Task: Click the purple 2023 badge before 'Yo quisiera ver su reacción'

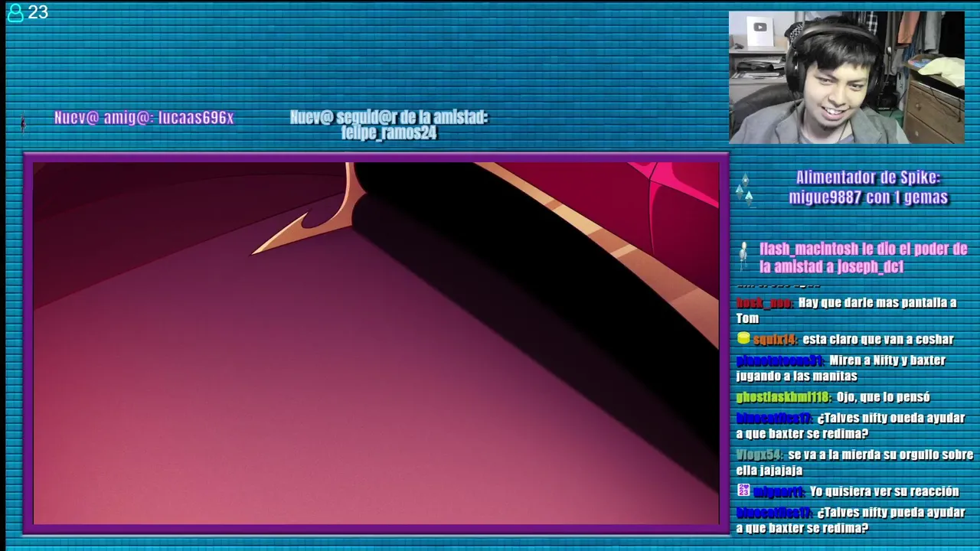Action: click(x=743, y=491)
